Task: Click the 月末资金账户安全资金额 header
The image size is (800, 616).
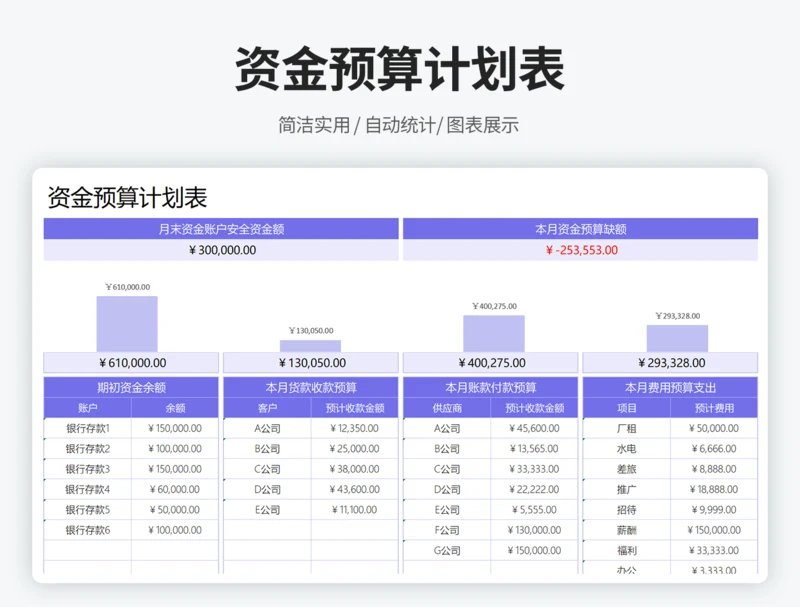Action: (x=221, y=229)
